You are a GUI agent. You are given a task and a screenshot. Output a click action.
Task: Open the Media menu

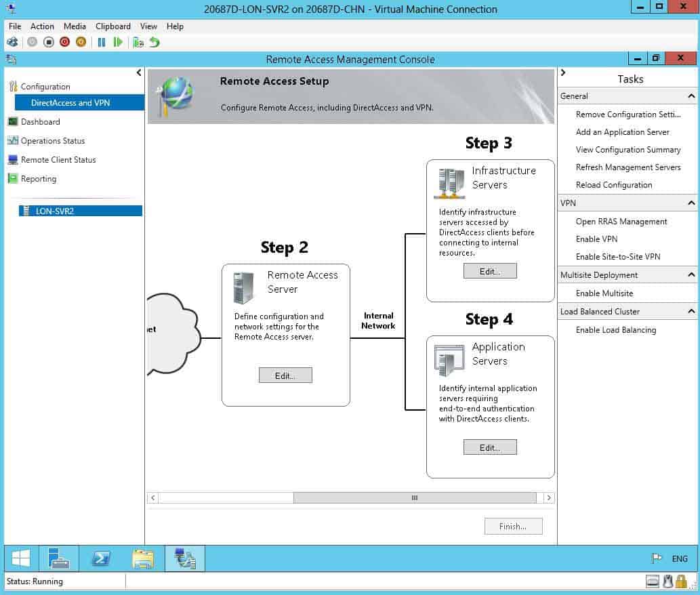click(x=75, y=26)
